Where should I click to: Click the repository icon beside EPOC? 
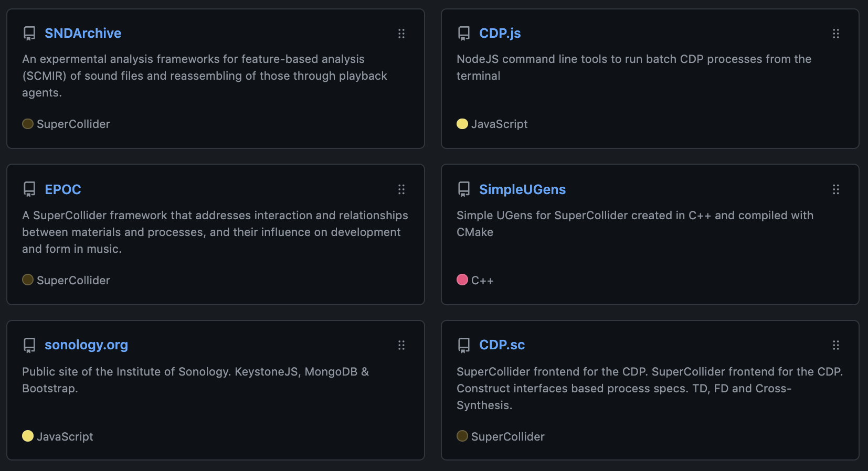pos(29,189)
